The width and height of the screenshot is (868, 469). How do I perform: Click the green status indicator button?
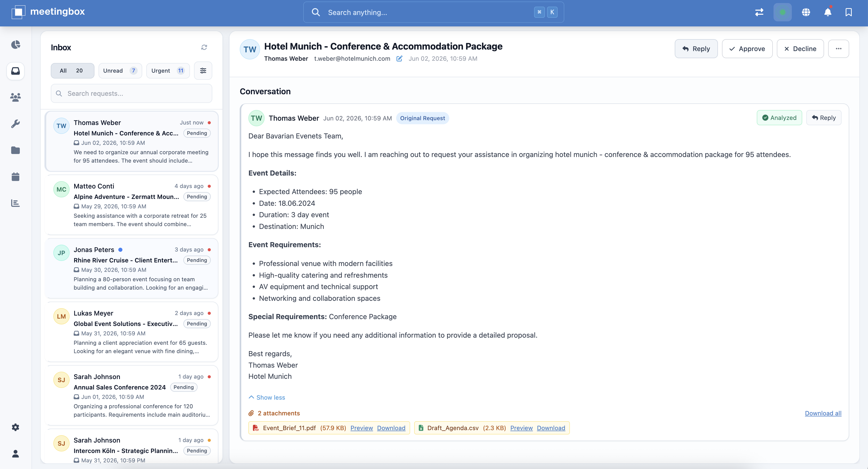[782, 12]
